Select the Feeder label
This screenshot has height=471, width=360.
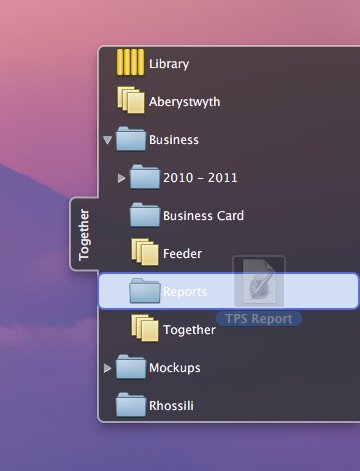pyautogui.click(x=182, y=254)
